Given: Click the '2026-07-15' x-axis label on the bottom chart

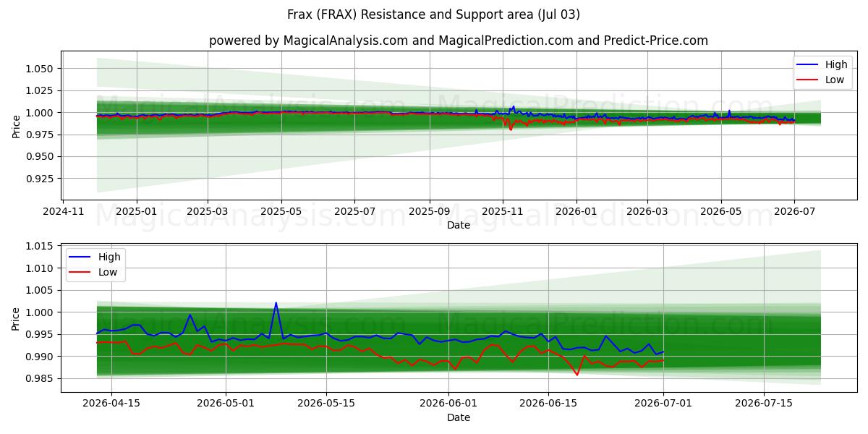Looking at the screenshot, I should tap(763, 404).
